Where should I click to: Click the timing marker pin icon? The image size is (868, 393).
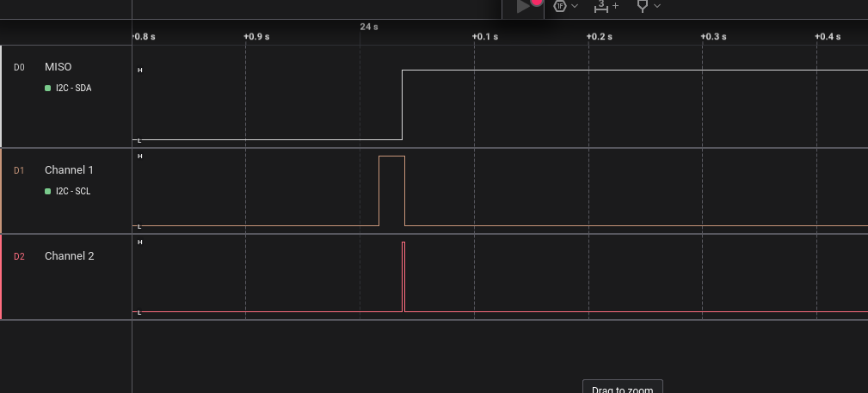pyautogui.click(x=643, y=6)
